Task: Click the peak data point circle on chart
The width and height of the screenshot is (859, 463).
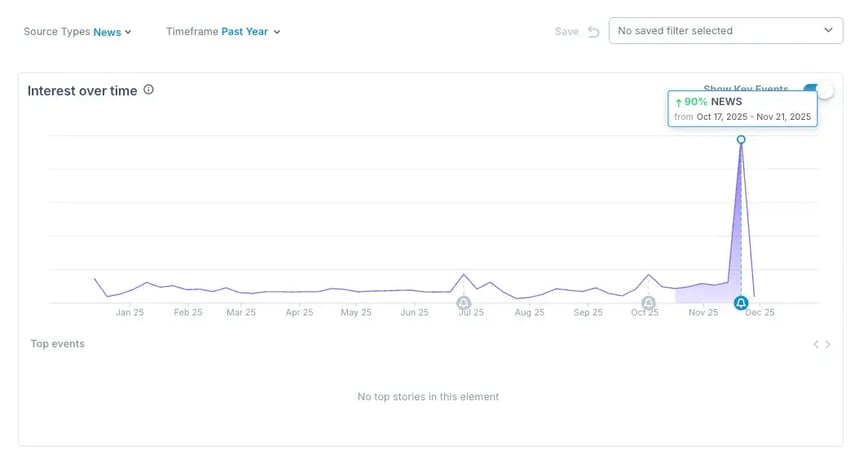Action: (741, 139)
